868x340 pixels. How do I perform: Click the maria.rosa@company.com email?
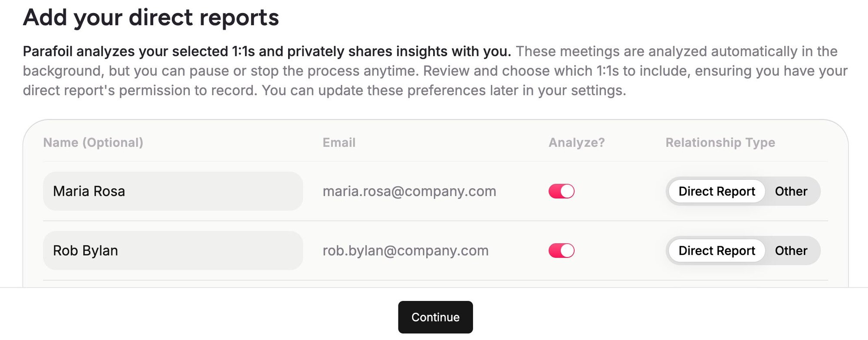point(409,191)
